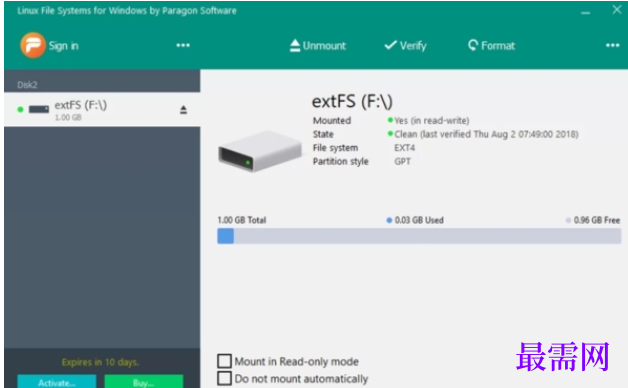Image resolution: width=628 pixels, height=388 pixels.
Task: Click the Disk2 header label
Action: 27,84
